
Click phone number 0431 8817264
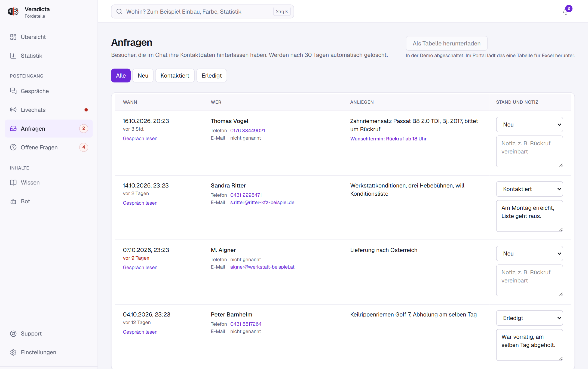246,324
